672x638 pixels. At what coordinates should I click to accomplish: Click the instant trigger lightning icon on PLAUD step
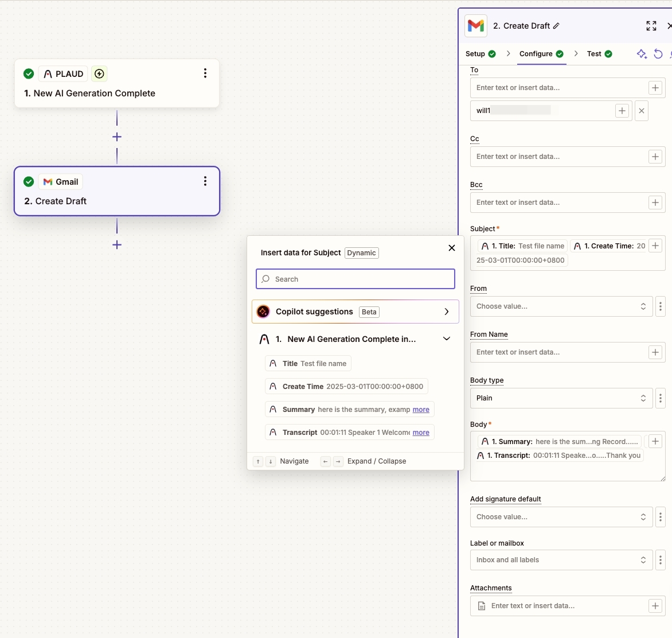click(x=99, y=74)
